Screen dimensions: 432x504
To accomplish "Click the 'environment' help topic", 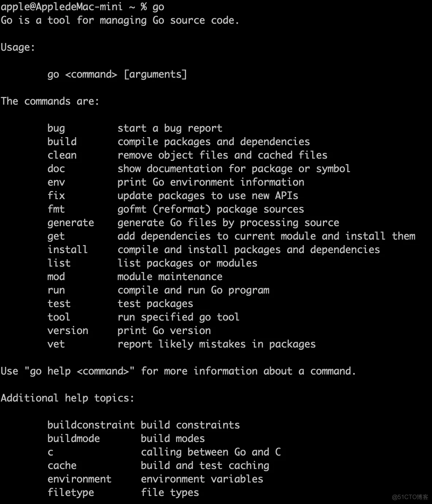I will coord(80,479).
